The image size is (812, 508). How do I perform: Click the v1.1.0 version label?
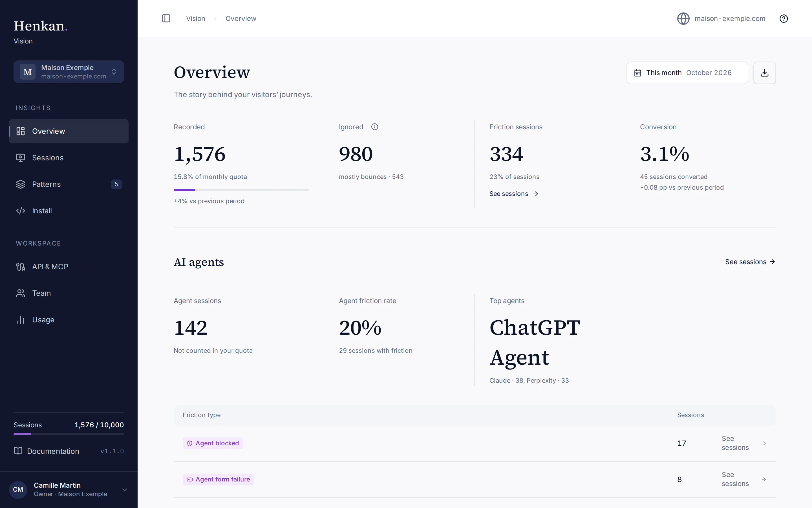point(112,451)
